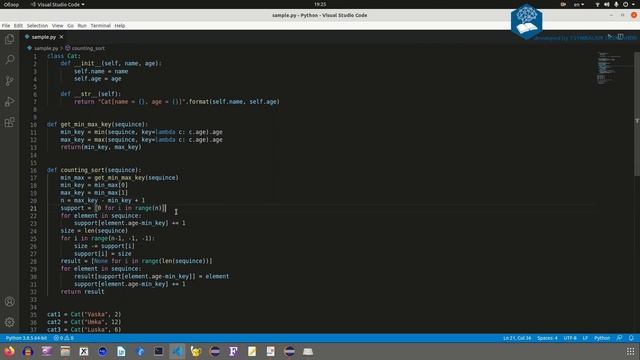Open the Help menu
The width and height of the screenshot is (640, 360).
click(x=120, y=25)
